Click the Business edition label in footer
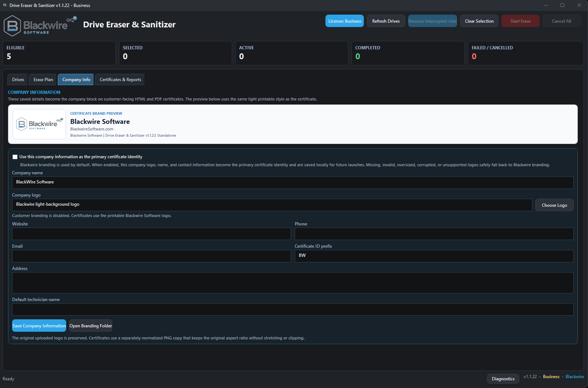 [551, 377]
